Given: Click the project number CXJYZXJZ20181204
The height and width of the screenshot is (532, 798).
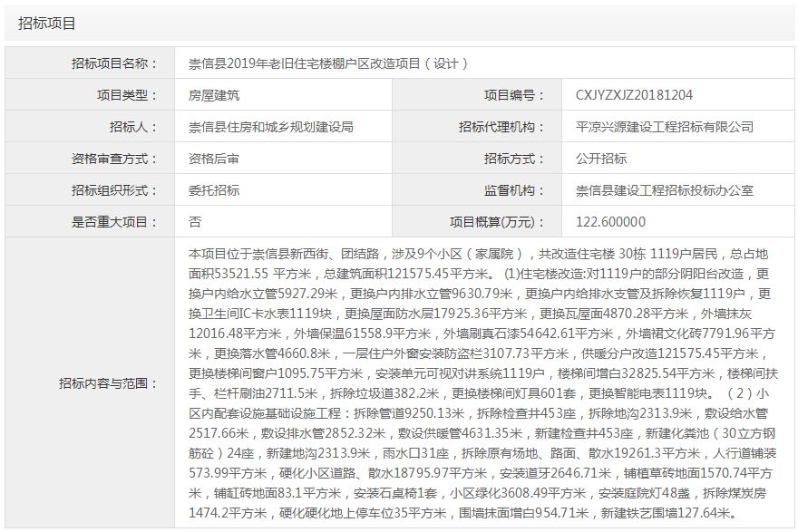Looking at the screenshot, I should pos(634,95).
